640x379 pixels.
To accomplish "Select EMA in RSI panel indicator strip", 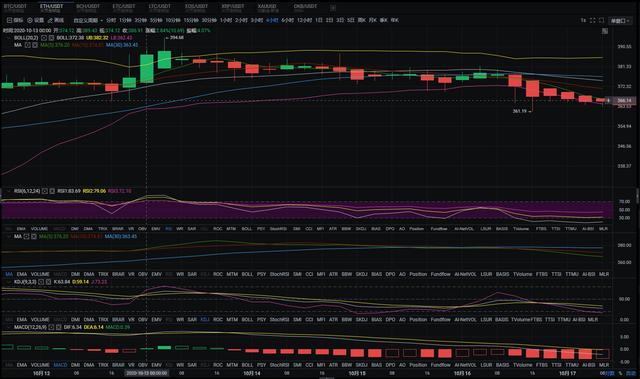I will coord(21,229).
